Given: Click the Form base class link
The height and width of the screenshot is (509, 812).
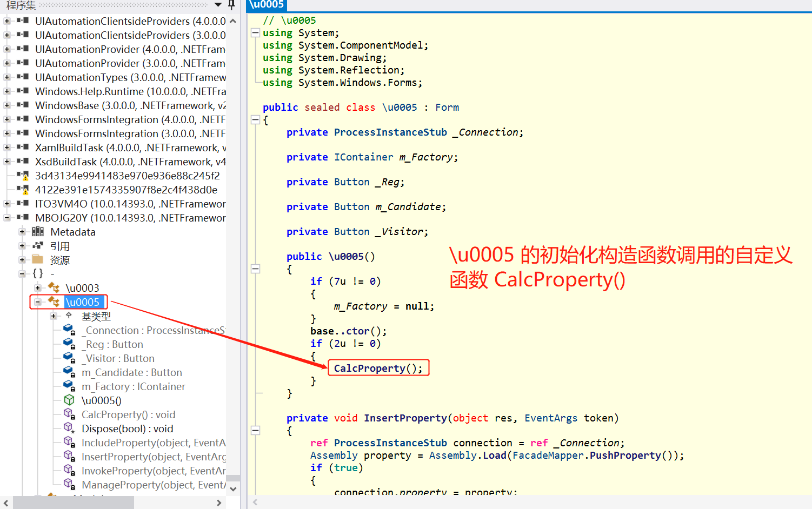Looking at the screenshot, I should pyautogui.click(x=447, y=108).
